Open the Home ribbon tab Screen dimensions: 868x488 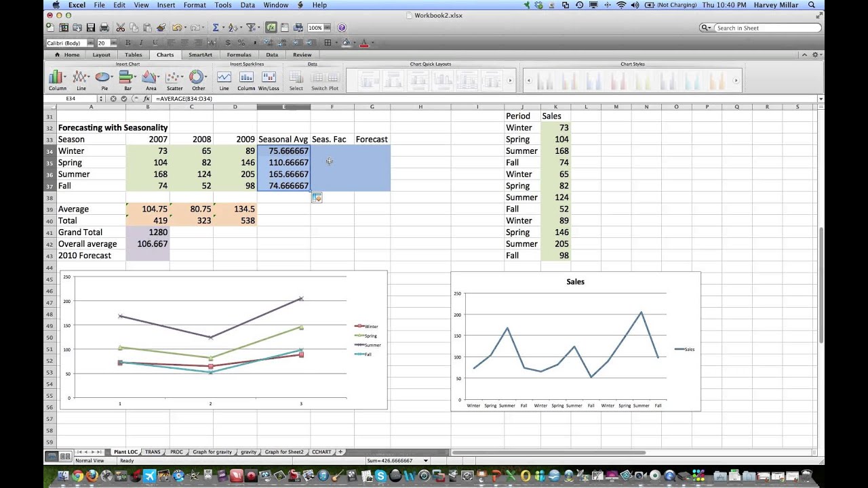67,55
